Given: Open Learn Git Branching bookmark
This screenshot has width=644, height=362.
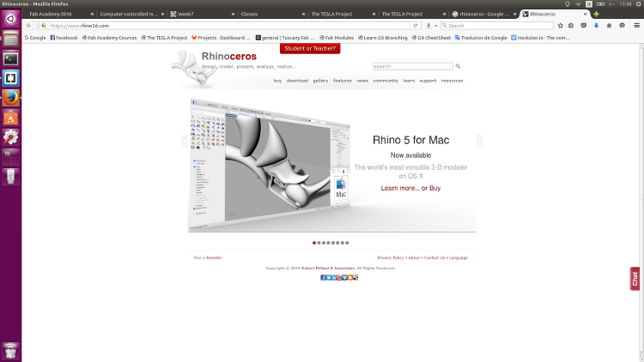Looking at the screenshot, I should [x=383, y=38].
